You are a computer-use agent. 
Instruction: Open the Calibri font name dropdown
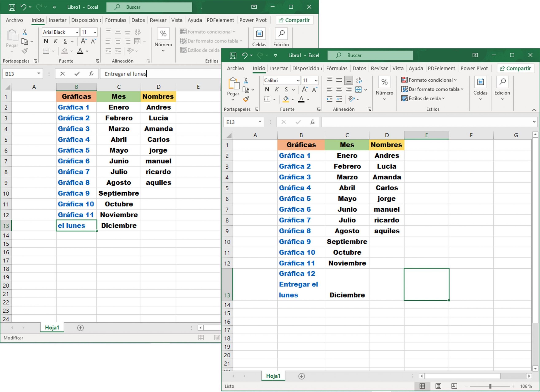pyautogui.click(x=298, y=80)
